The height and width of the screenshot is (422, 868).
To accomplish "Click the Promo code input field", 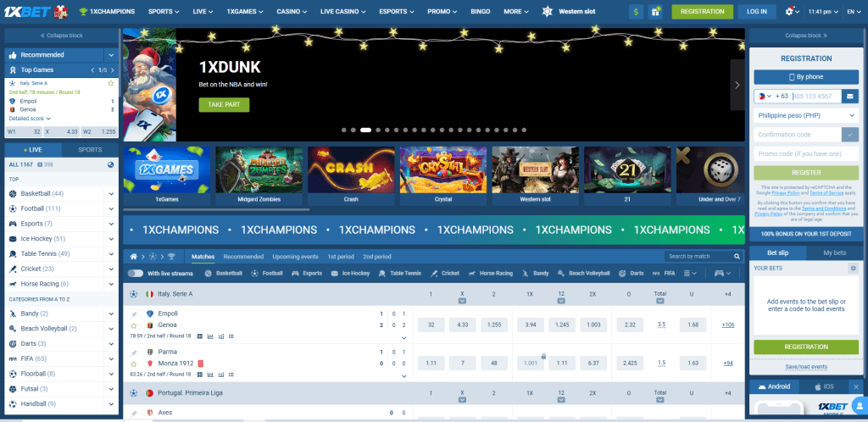I will point(806,153).
